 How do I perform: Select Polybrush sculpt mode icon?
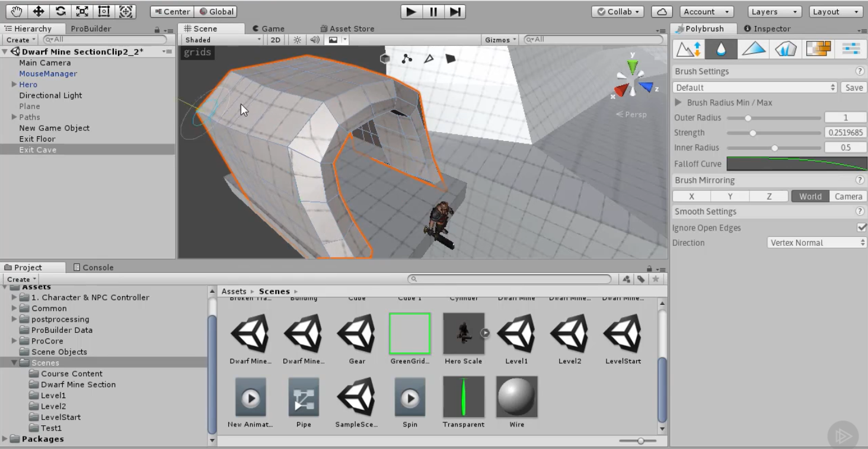(x=688, y=49)
